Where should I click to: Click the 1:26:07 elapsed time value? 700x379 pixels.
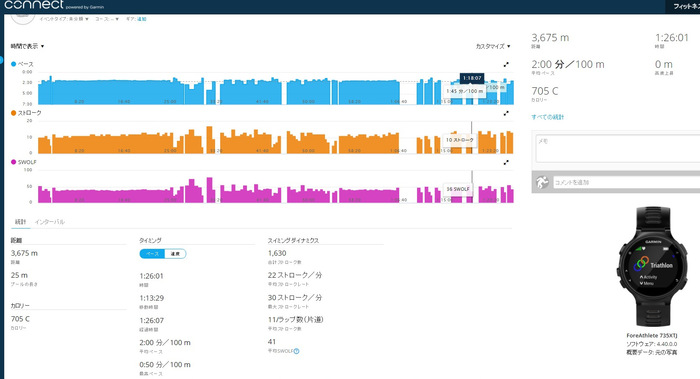151,321
